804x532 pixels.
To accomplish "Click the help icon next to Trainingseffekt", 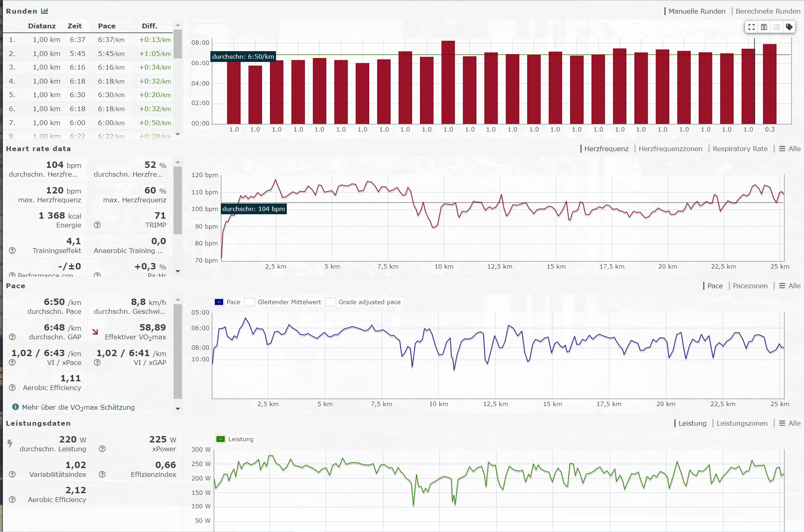I will pyautogui.click(x=12, y=251).
